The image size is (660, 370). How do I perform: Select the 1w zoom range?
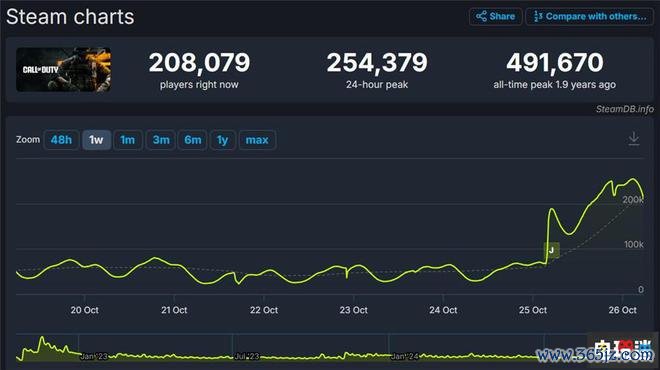(96, 140)
